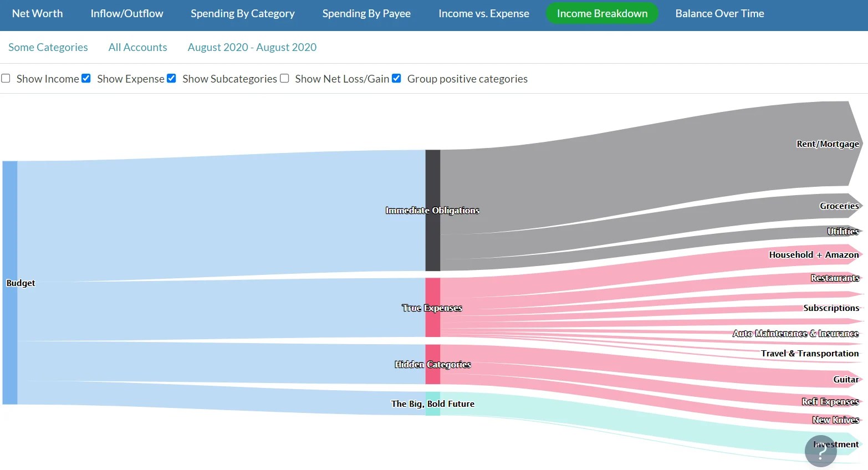Switch to Spending By Payee view
Image resolution: width=868 pixels, height=470 pixels.
(366, 13)
